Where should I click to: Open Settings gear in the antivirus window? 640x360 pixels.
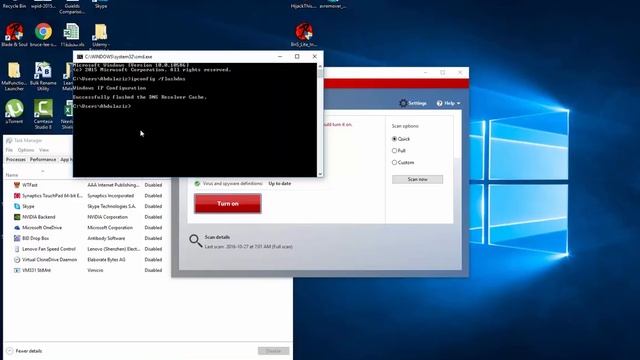point(403,103)
